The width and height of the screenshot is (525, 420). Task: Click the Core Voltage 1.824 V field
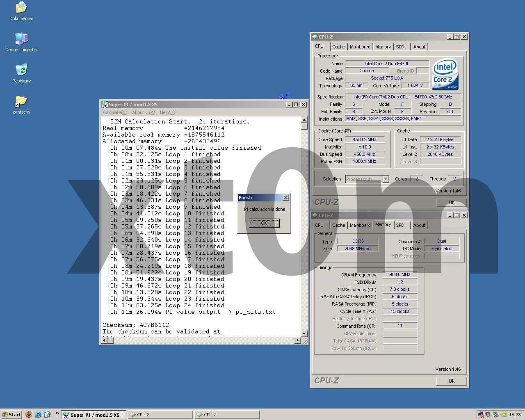415,85
